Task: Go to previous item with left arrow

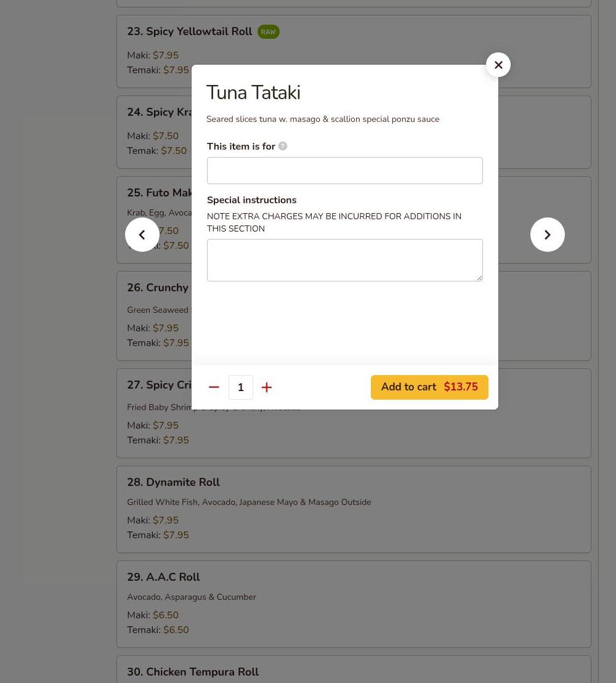Action: [x=142, y=235]
